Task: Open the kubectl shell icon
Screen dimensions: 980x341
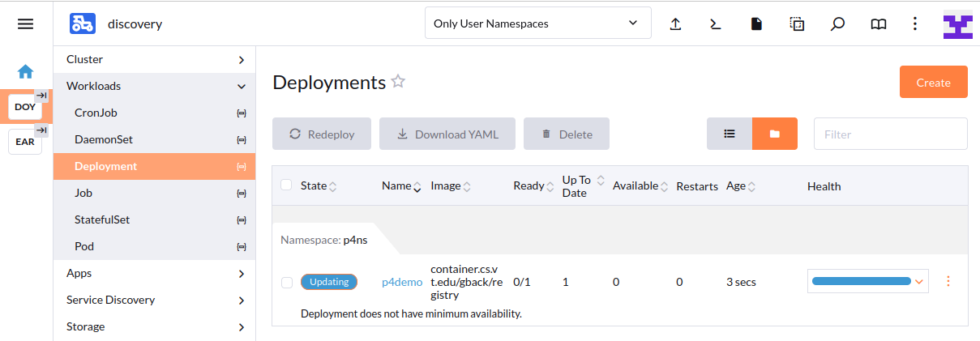Action: pyautogui.click(x=716, y=24)
